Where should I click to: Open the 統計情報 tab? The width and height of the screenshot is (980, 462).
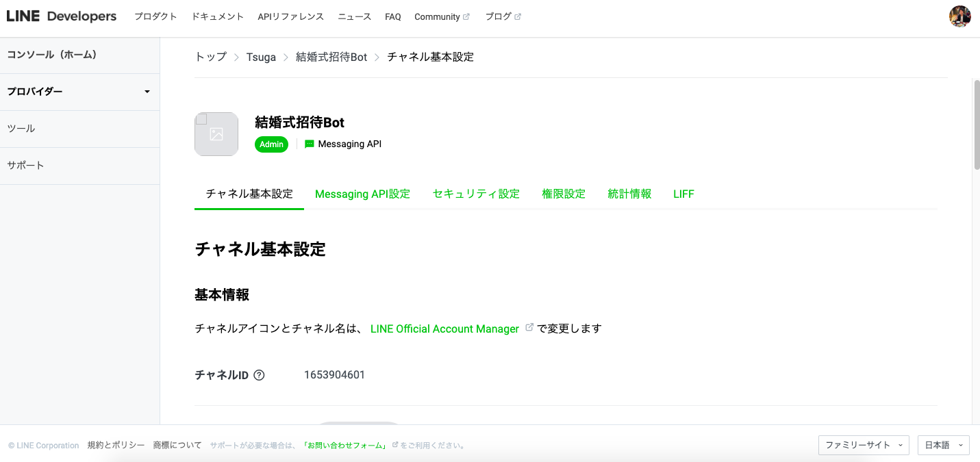click(629, 194)
